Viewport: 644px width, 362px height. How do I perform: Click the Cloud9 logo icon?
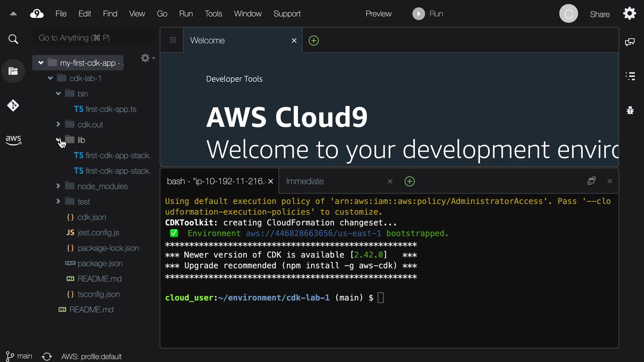pyautogui.click(x=37, y=14)
